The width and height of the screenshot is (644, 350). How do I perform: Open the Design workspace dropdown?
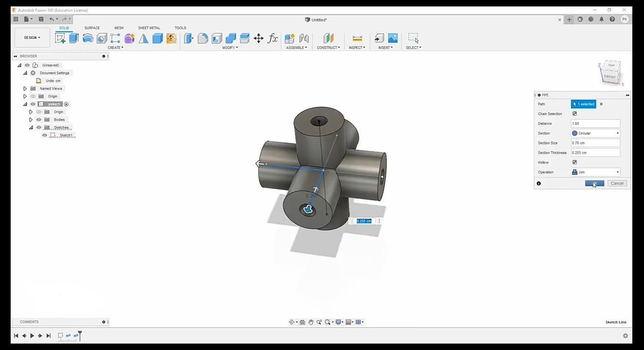pos(32,37)
